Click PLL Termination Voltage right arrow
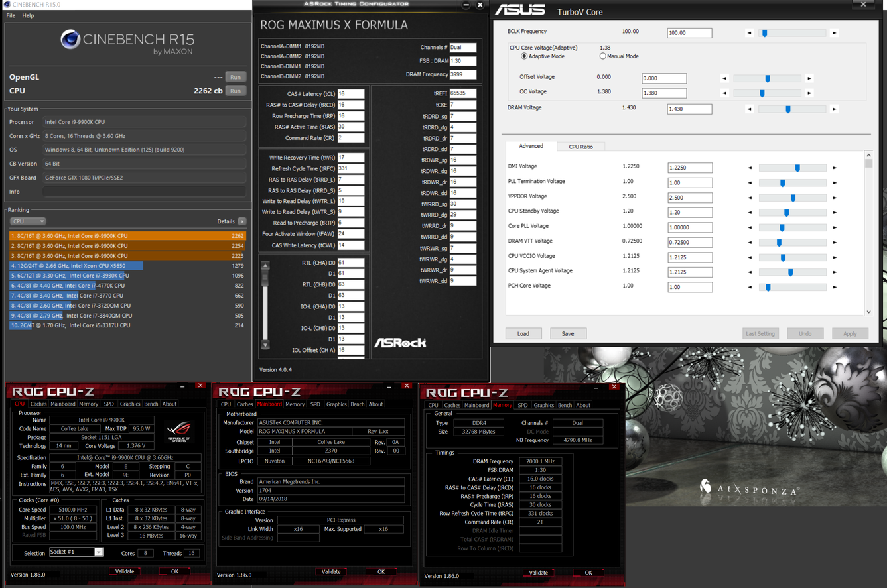 click(835, 183)
